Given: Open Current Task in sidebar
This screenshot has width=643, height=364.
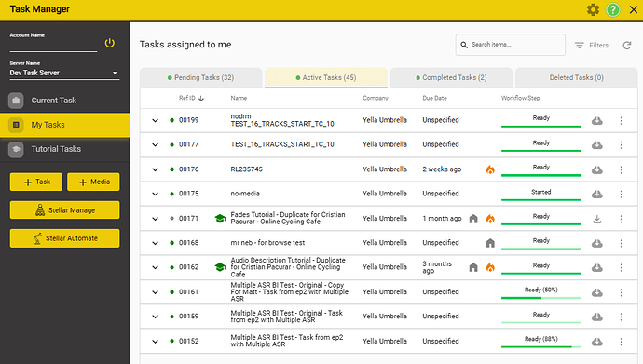Looking at the screenshot, I should [64, 101].
